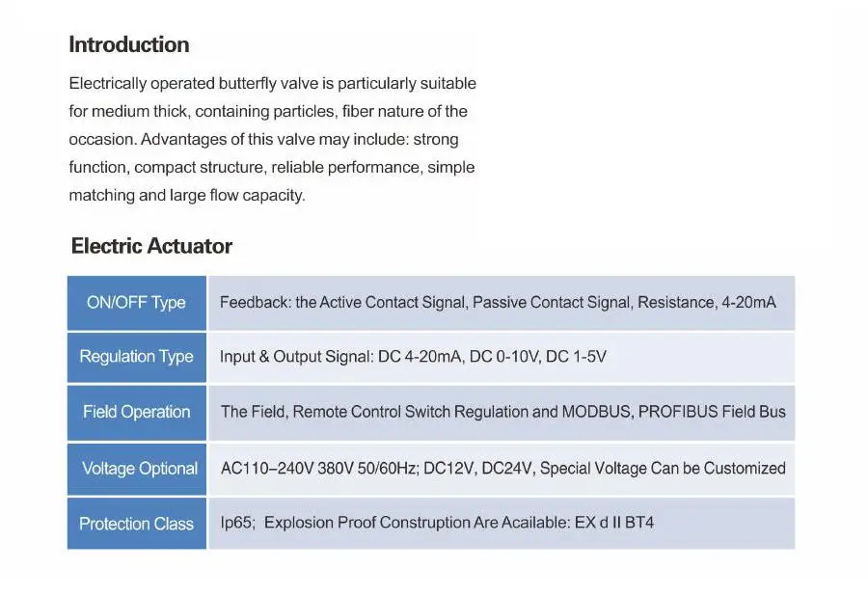Click the Electric Actuator heading

[151, 246]
